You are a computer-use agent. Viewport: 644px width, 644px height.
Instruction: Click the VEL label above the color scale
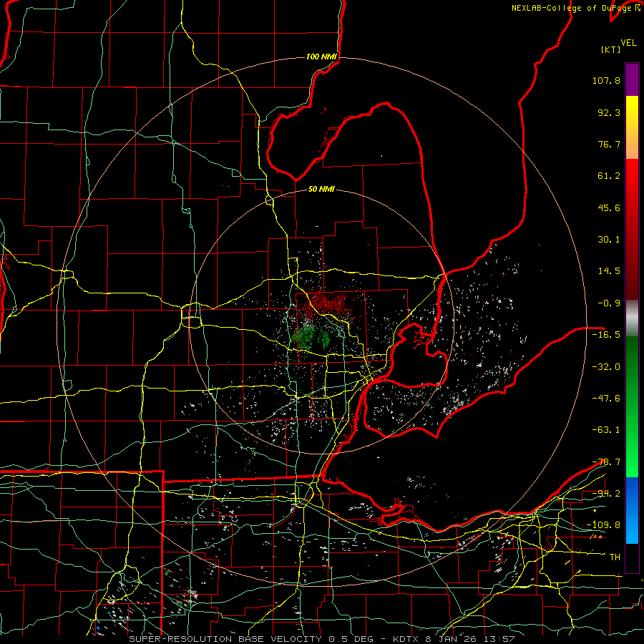click(x=628, y=43)
